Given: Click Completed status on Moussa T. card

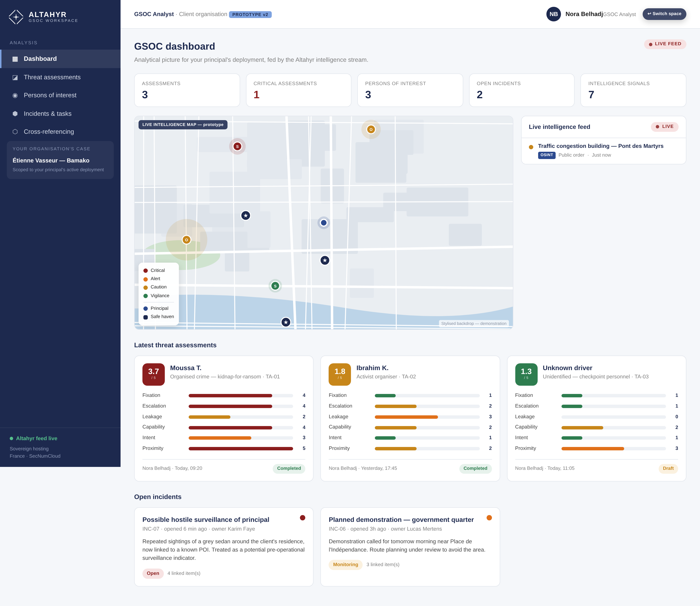Looking at the screenshot, I should 289,468.
